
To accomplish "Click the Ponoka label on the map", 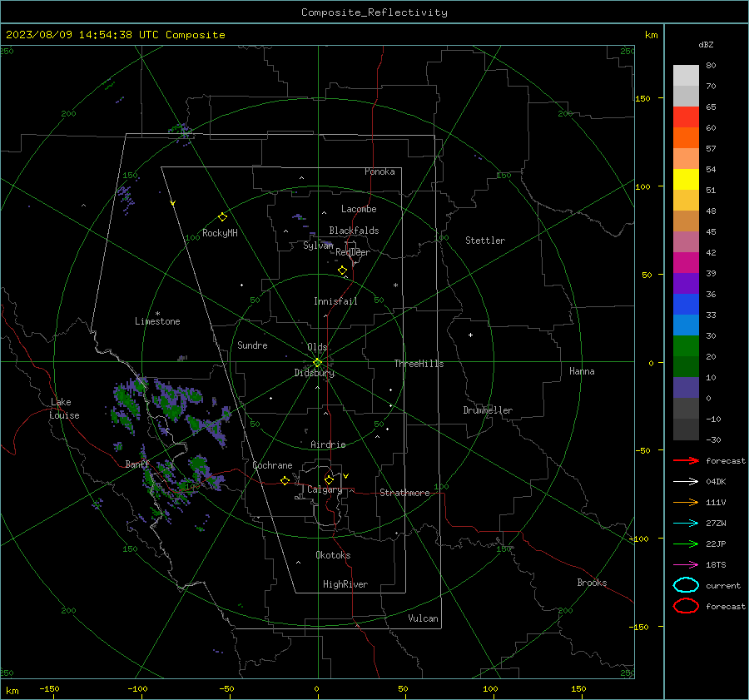I will click(379, 171).
